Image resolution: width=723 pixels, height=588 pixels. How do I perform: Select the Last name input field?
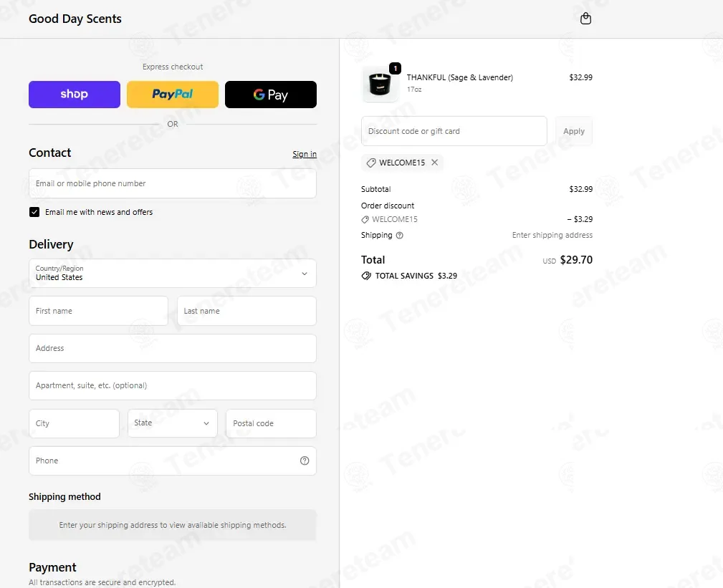246,311
